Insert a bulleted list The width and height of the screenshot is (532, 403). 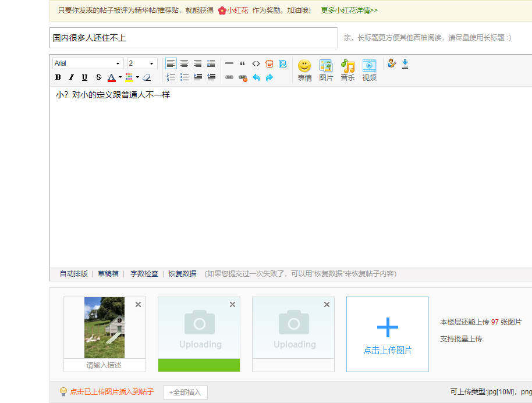pos(185,77)
